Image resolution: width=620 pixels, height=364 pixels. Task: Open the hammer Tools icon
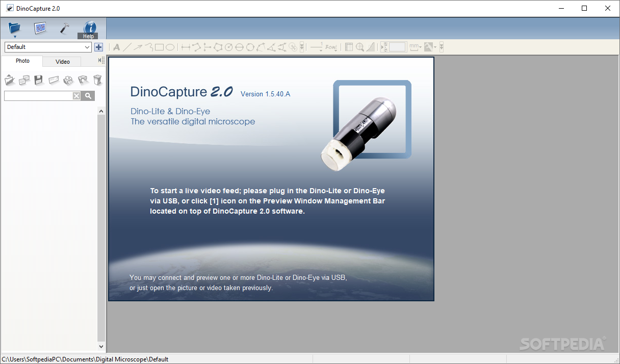coord(64,28)
